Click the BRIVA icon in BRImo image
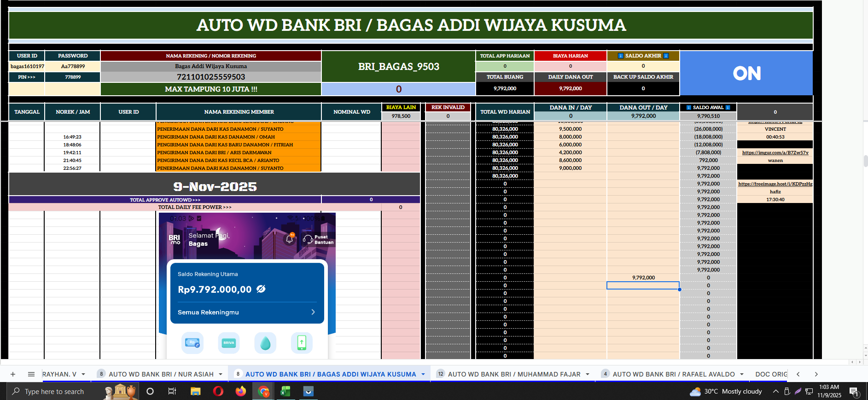The image size is (868, 400). tap(229, 343)
